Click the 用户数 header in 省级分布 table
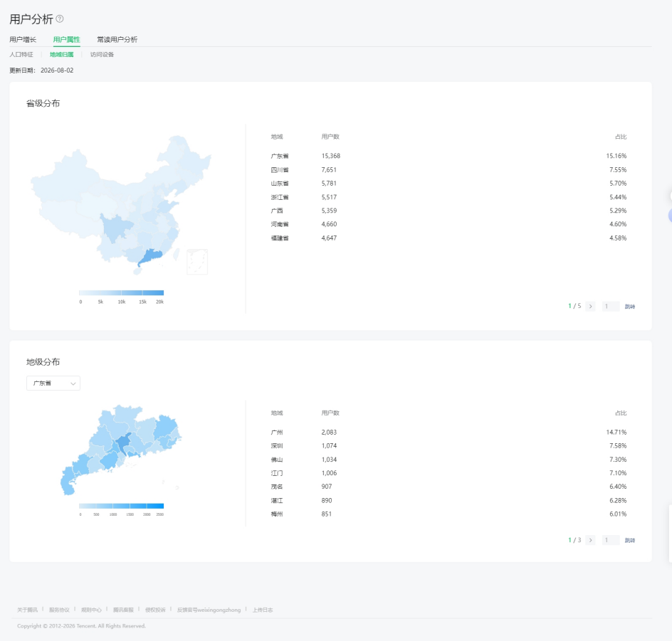Image resolution: width=672 pixels, height=641 pixels. pyautogui.click(x=330, y=137)
